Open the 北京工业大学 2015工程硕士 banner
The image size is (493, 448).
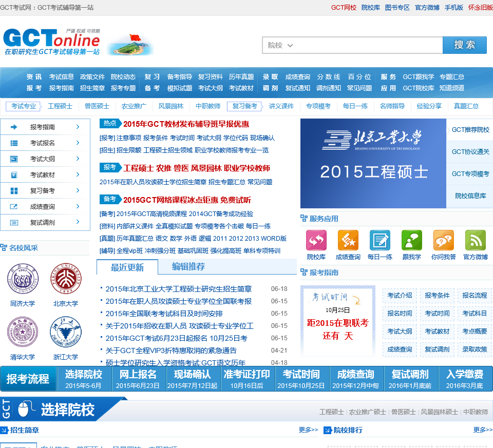tap(373, 163)
